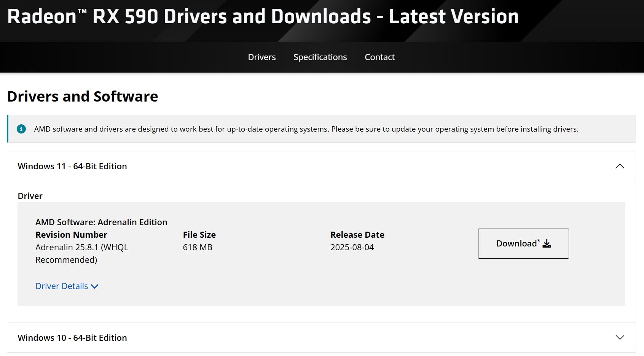Open the Drivers navigation tab
This screenshot has width=644, height=356.
point(261,57)
